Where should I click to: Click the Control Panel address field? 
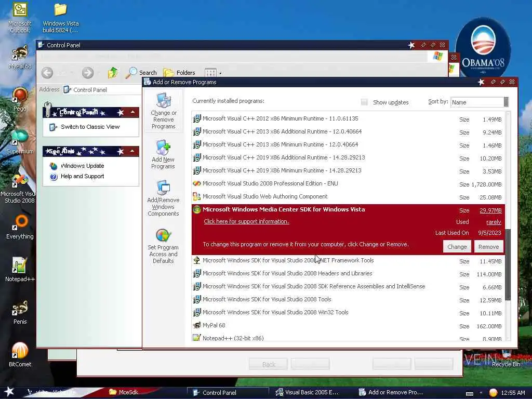coord(102,89)
